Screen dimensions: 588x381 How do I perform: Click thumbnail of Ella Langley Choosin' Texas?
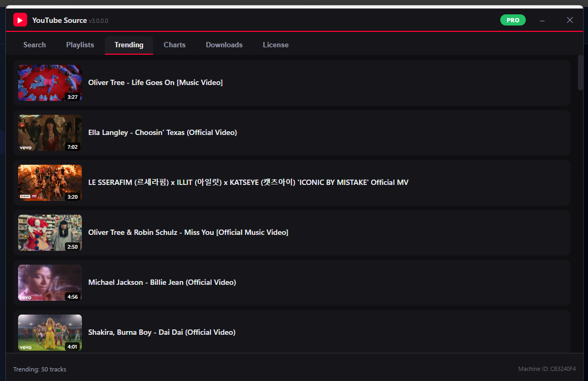tap(50, 133)
